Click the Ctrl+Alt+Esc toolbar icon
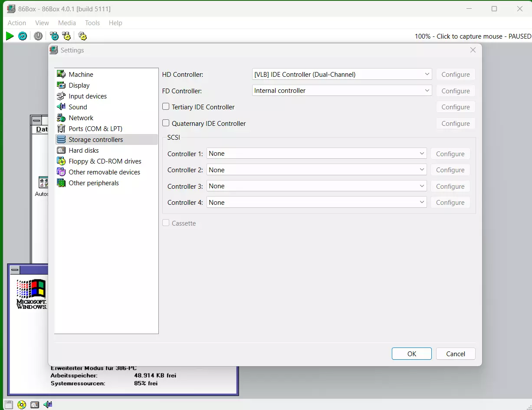Screen dimensions: 532x410 [66, 36]
